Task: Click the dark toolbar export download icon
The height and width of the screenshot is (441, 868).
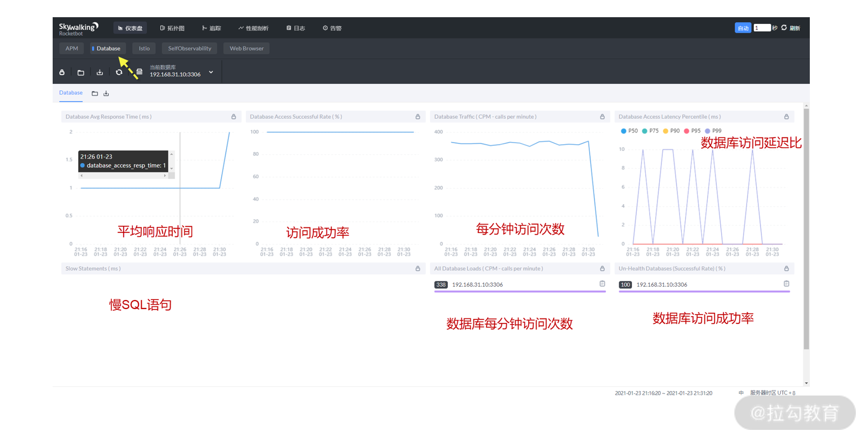Action: point(100,72)
